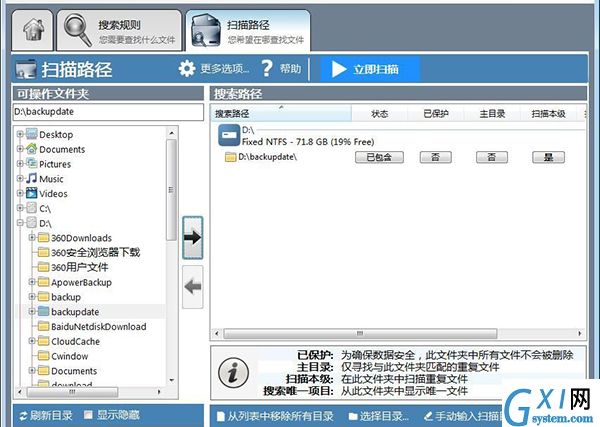Select the Cwindow folder
The image size is (600, 427).
coord(63,356)
